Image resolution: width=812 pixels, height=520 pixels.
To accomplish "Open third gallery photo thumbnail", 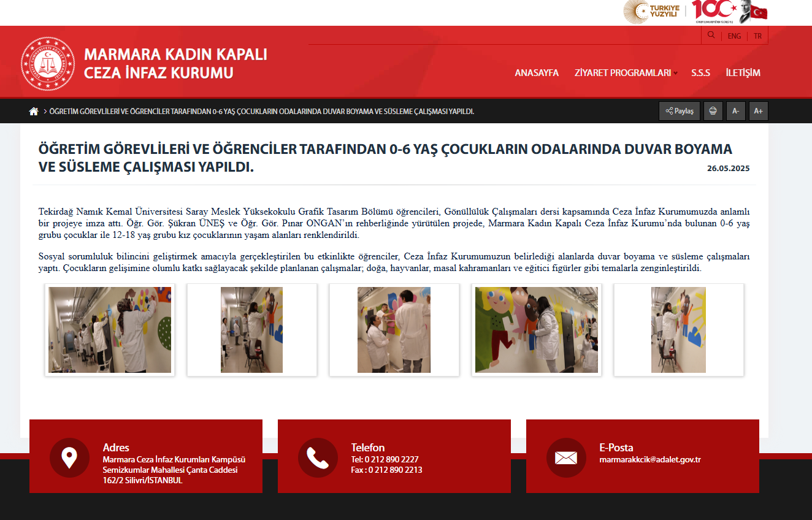I will [x=394, y=330].
